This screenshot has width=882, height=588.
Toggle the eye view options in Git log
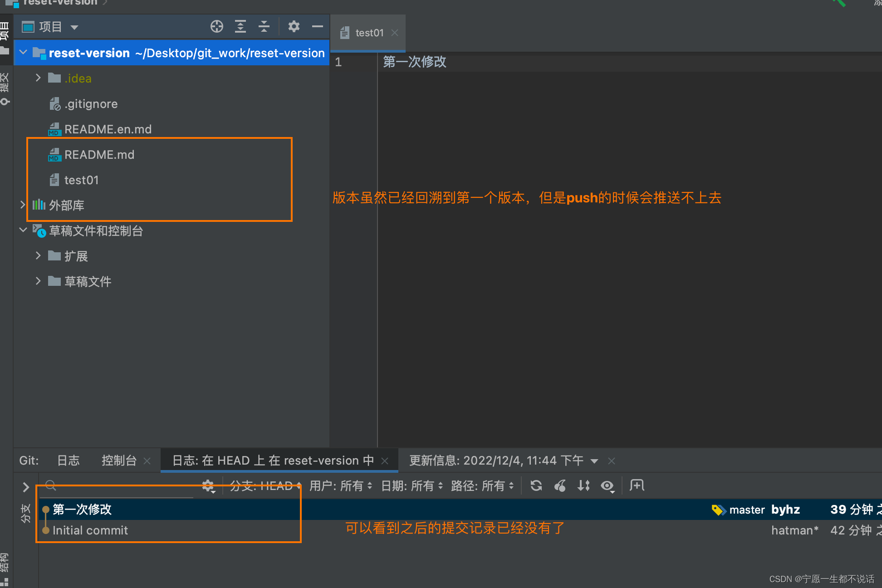coord(608,486)
